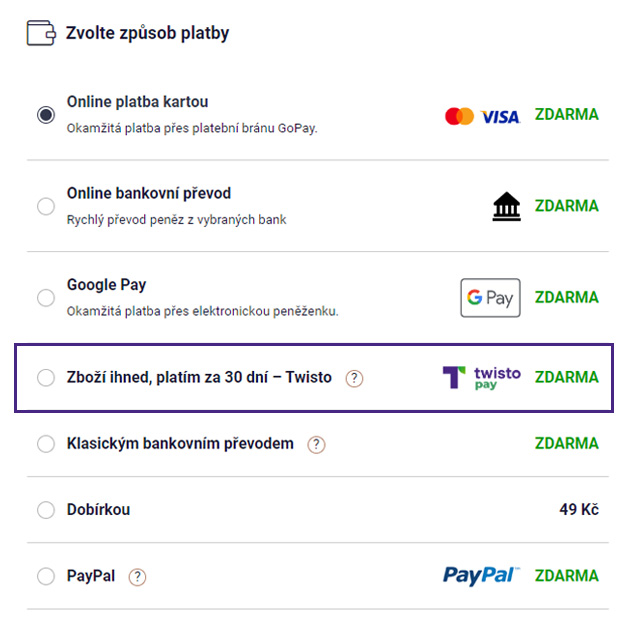Click the 49 Kč price for Dobírkou

(579, 510)
